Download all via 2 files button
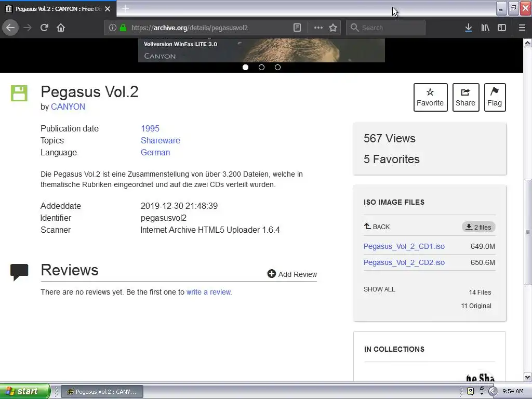Viewport: 532px width, 399px height. click(478, 227)
